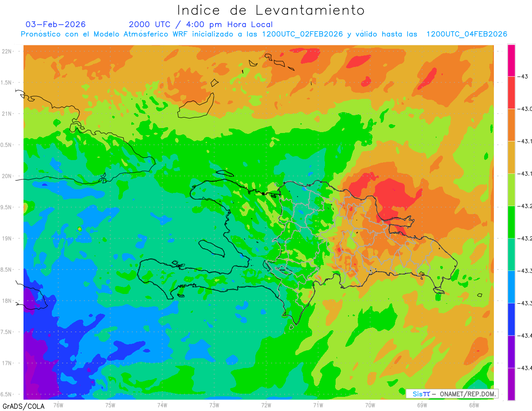Click the "9.5N" latitude label
Viewport: 532px width, 411px height.
pyautogui.click(x=7, y=207)
